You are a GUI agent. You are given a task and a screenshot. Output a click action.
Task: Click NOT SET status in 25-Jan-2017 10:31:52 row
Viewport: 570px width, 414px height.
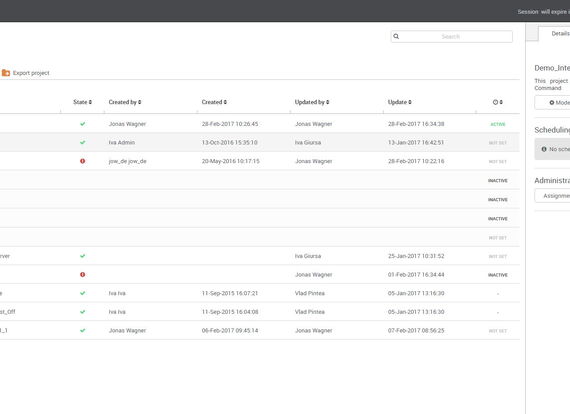pos(498,256)
